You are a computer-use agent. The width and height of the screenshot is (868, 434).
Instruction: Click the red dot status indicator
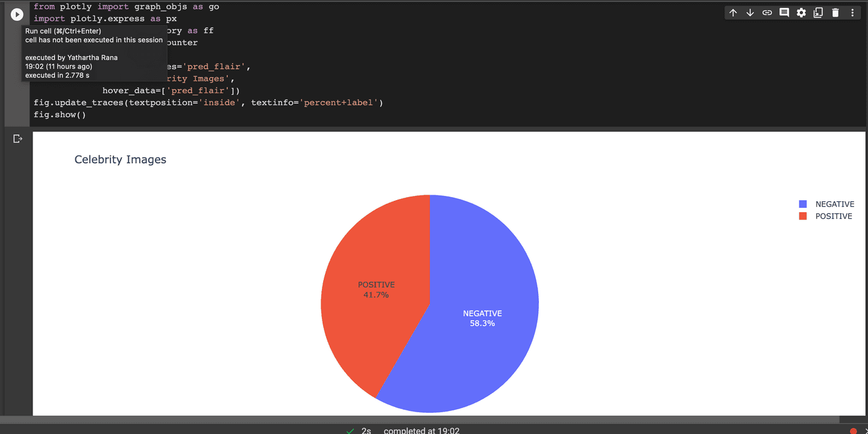click(853, 431)
